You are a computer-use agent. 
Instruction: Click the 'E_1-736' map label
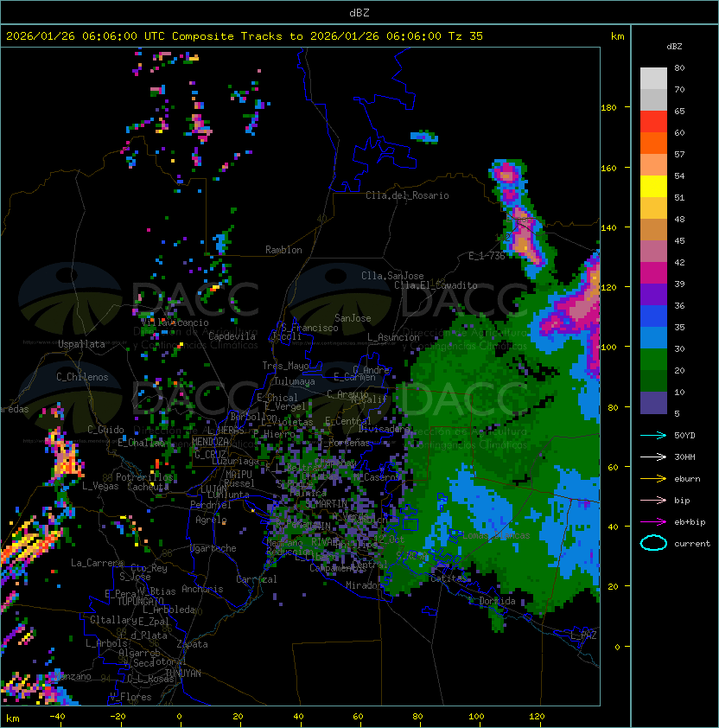tap(487, 256)
